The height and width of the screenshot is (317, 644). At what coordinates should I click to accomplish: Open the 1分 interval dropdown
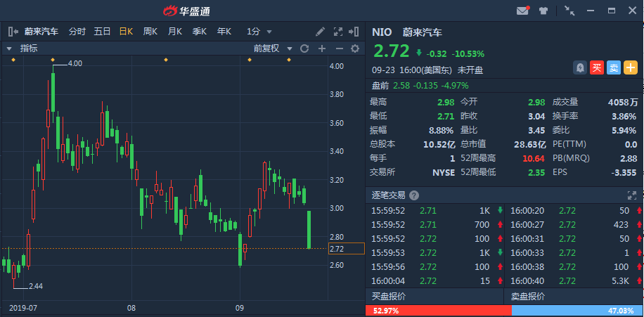coord(259,32)
